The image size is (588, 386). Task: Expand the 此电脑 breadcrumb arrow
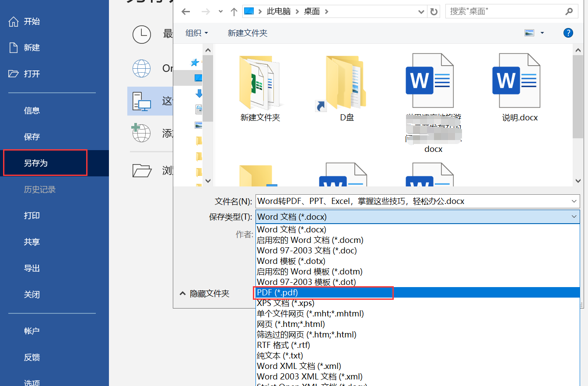pos(297,12)
